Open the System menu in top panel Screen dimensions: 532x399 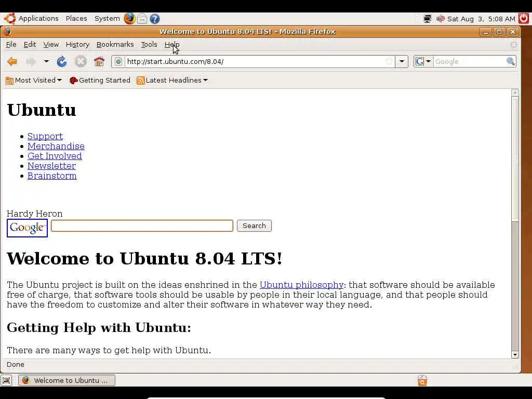point(107,19)
